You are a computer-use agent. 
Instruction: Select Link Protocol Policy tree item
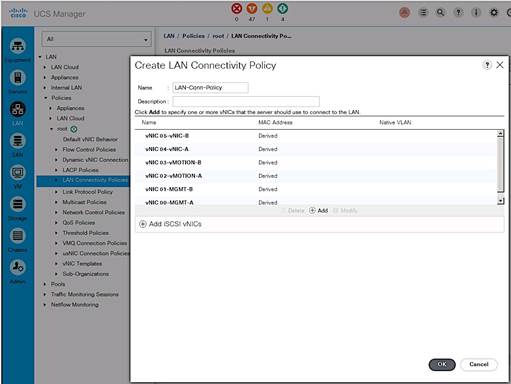[x=88, y=192]
